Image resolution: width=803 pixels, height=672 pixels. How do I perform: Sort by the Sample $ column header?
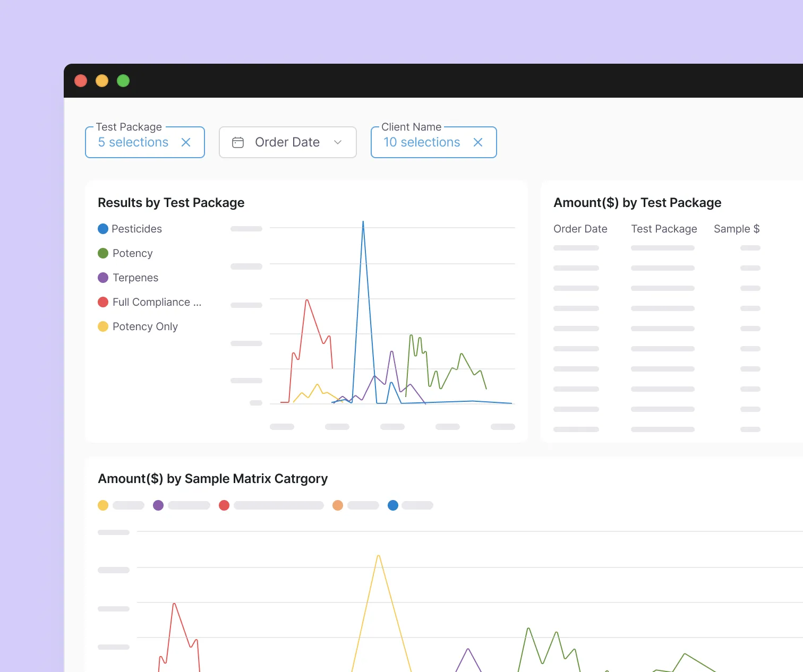(x=737, y=229)
